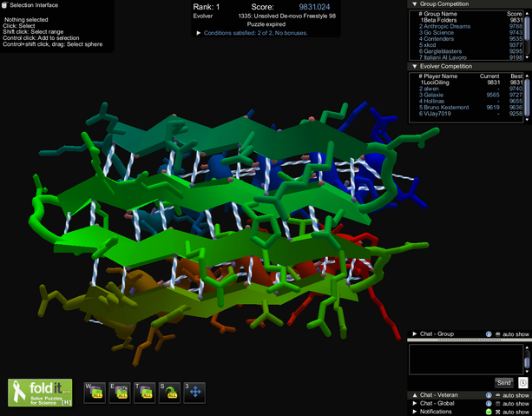The image size is (532, 416).
Task: Click the Wiggle All tool (W)
Action: pyautogui.click(x=95, y=393)
